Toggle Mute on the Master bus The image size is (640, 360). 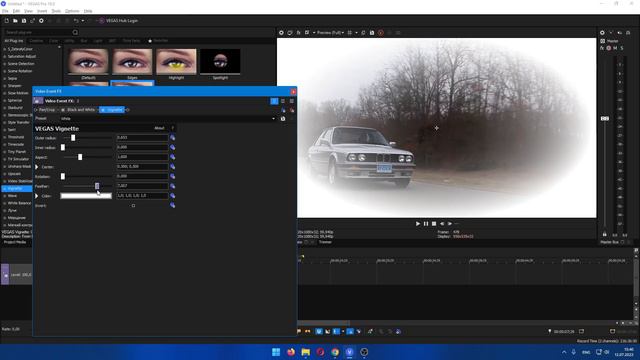point(615,48)
